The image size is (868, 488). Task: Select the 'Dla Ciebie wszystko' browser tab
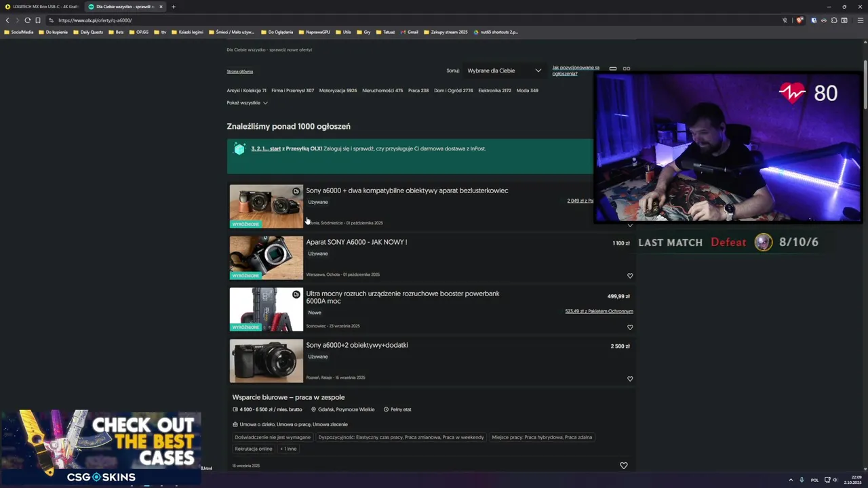coord(125,7)
